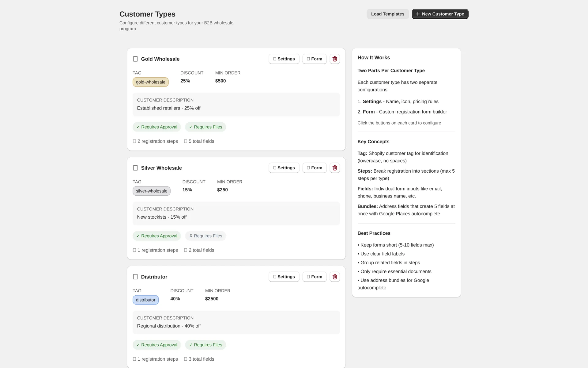Open Settings for Silver Wholesale
Viewport: 588px width, 368px height.
[x=284, y=168]
